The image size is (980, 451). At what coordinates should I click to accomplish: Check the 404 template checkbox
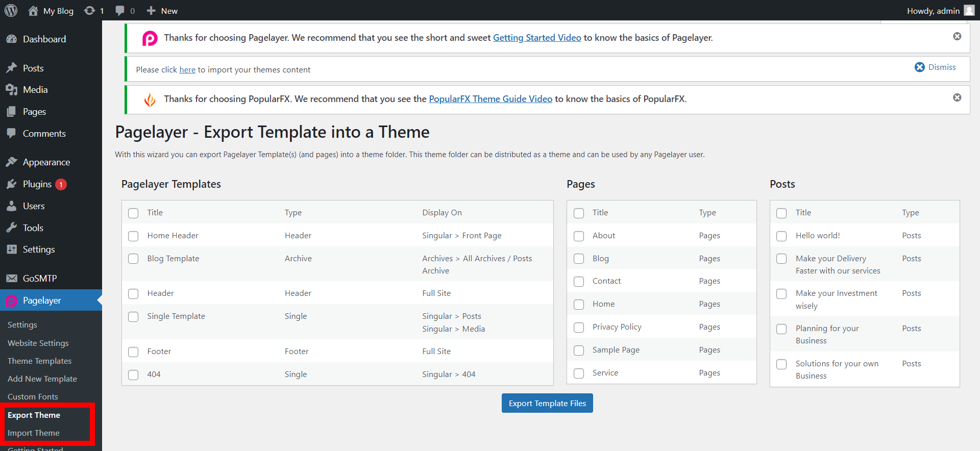tap(133, 375)
